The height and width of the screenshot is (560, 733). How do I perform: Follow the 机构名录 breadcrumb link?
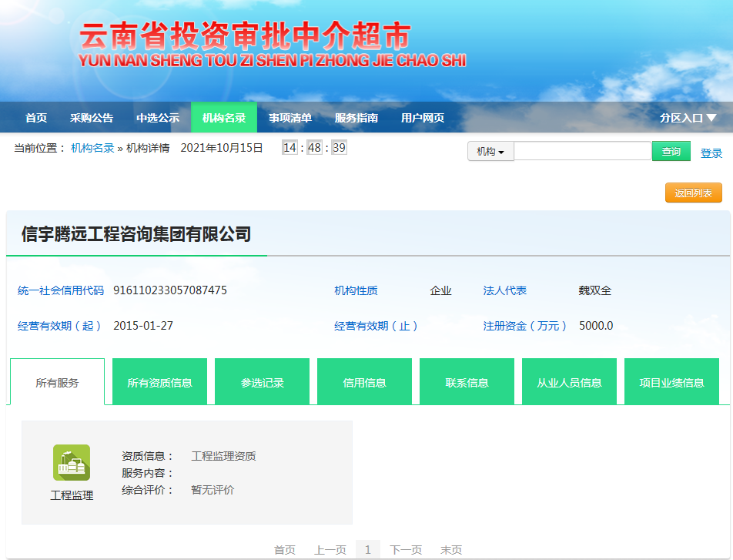(91, 150)
